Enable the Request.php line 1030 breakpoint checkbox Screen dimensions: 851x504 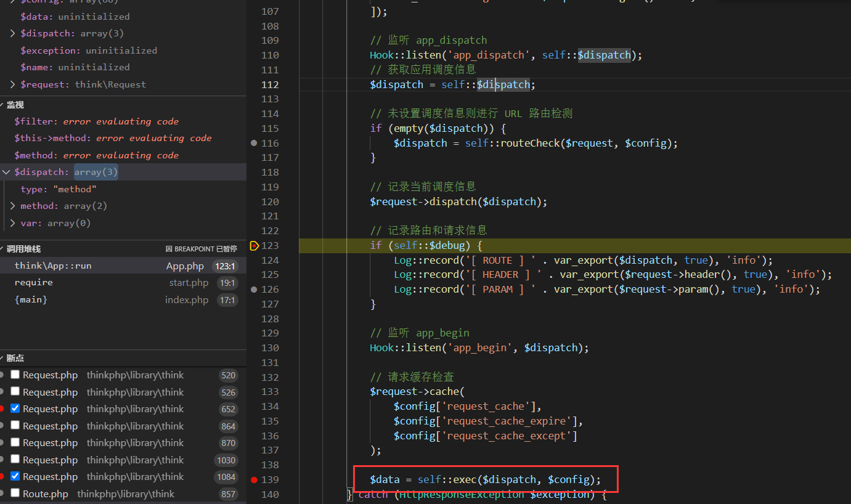click(15, 459)
